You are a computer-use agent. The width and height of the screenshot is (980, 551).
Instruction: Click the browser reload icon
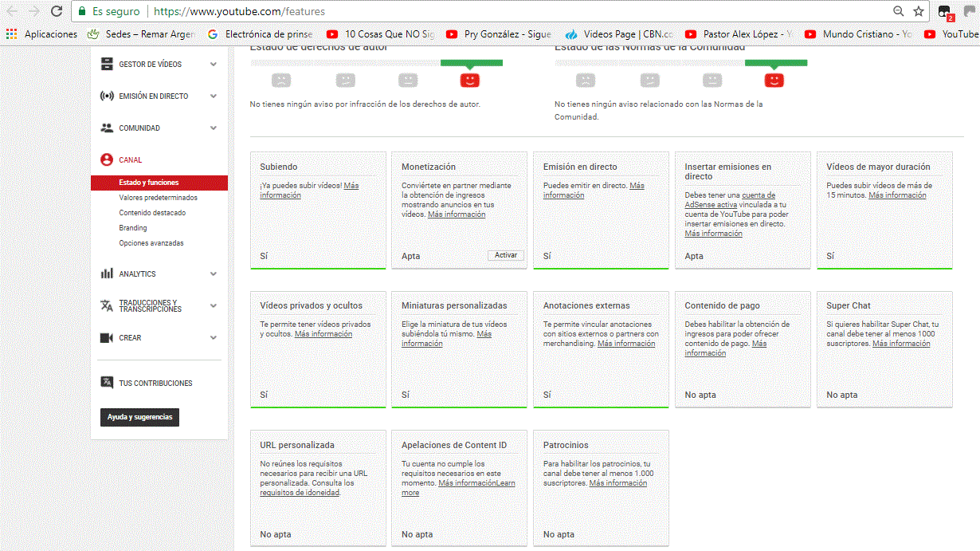pyautogui.click(x=56, y=11)
